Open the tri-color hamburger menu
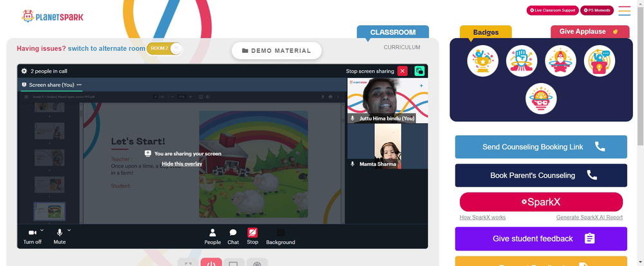The width and height of the screenshot is (644, 266). 624,11
